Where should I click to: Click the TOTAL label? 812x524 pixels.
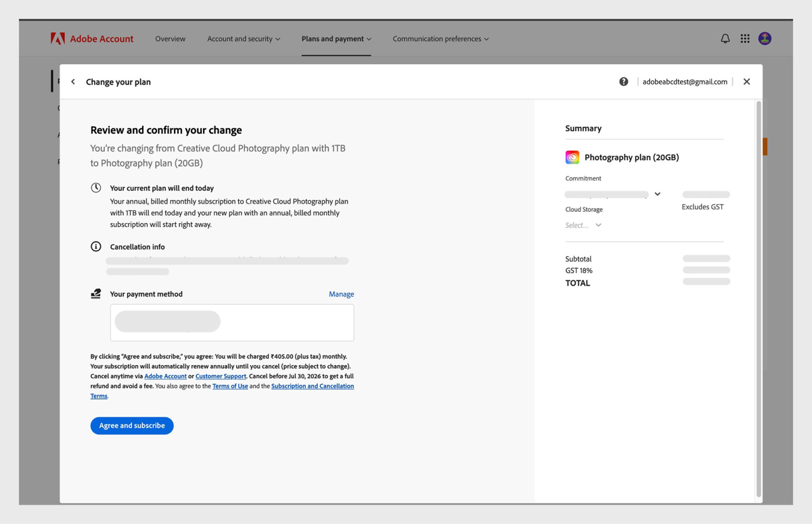pos(577,283)
